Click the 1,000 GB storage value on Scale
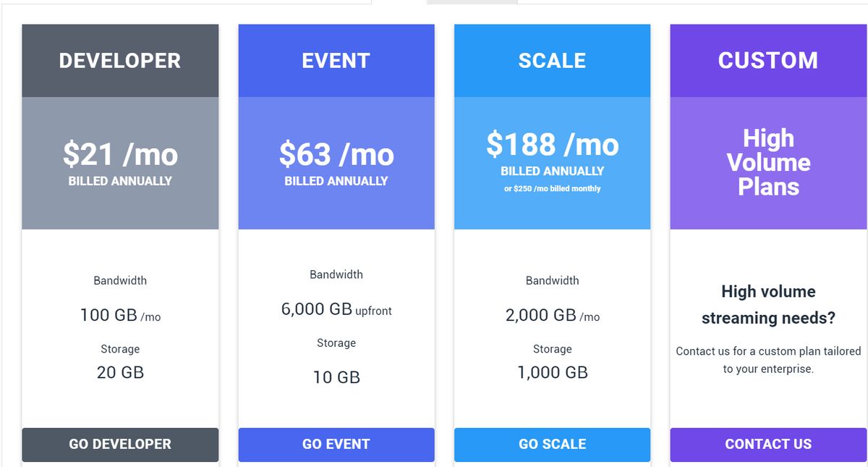Viewport: 868px width, 467px height. pos(552,372)
